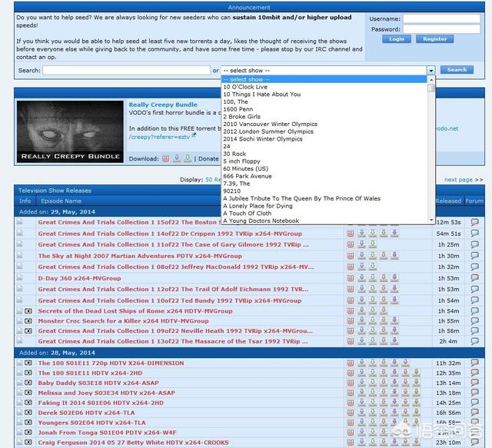Open forum comments for The Sky at Night 2007
Viewport: 492px width, 448px height.
tap(474, 256)
